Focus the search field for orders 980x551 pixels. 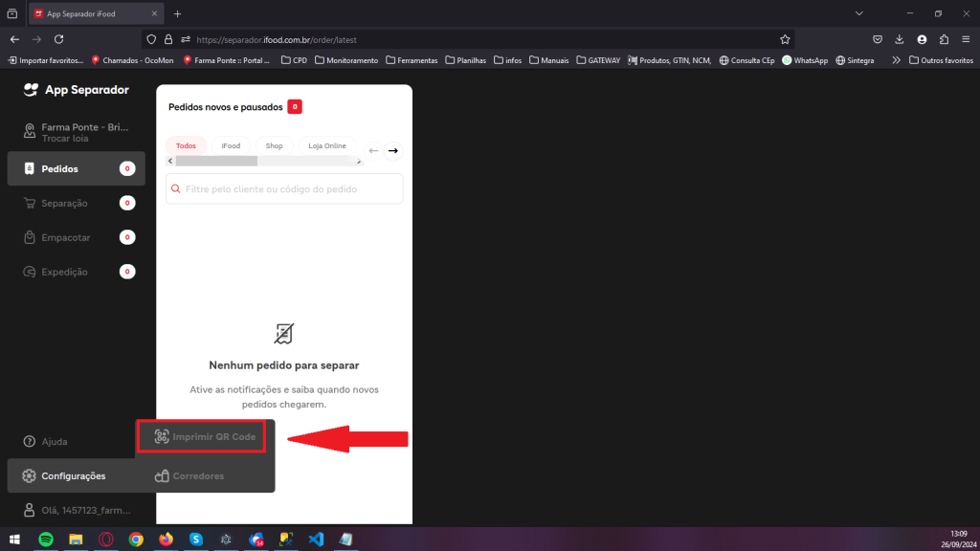click(284, 188)
